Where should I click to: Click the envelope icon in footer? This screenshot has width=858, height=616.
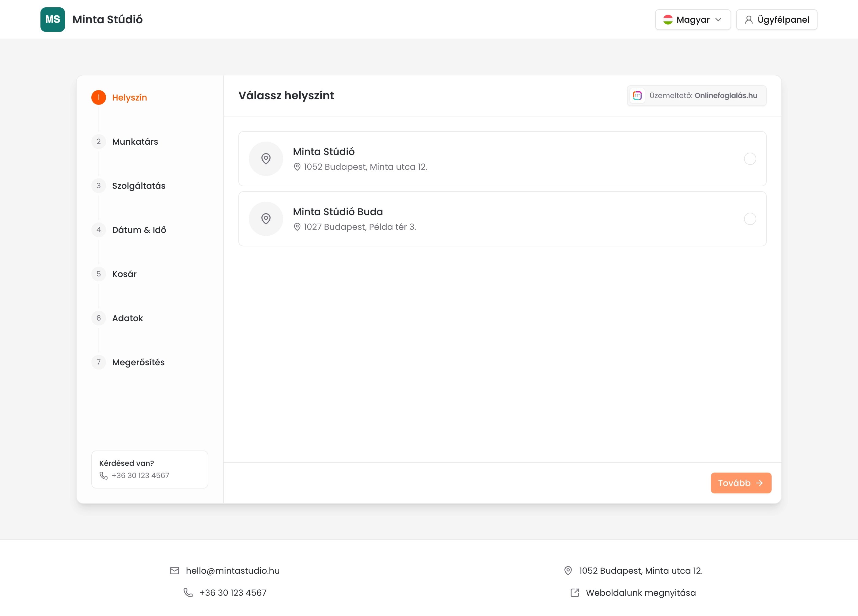tap(174, 571)
